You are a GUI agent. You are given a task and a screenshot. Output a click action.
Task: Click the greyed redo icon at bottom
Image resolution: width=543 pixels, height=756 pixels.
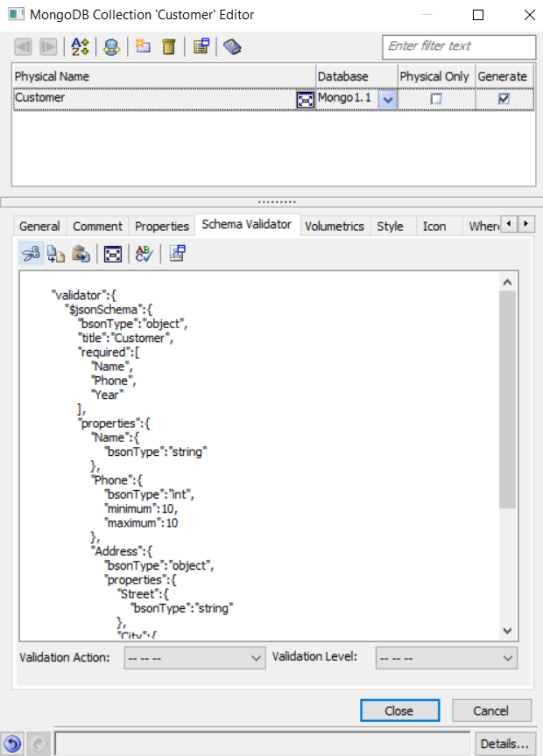(39, 744)
